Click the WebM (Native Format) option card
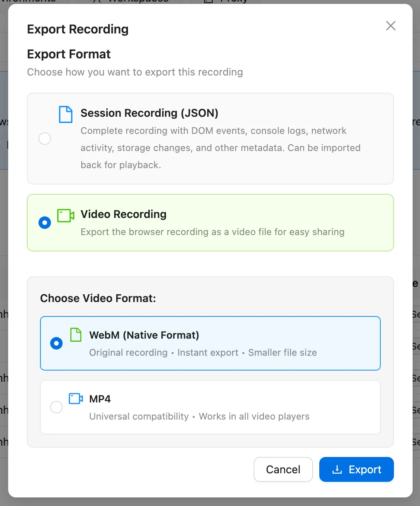Screen dimensions: 420x506 [210, 343]
